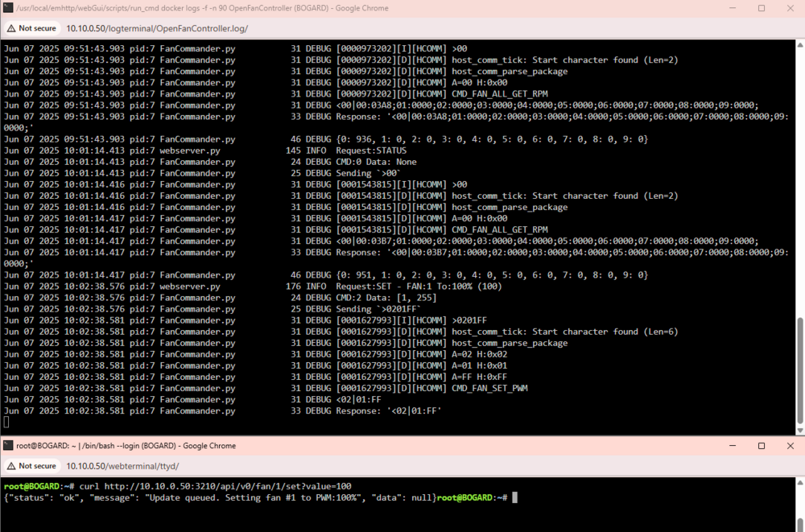Screen dimensions: 805x532
Task: Minimize the root@BOGARD bash window
Action: pyautogui.click(x=733, y=445)
